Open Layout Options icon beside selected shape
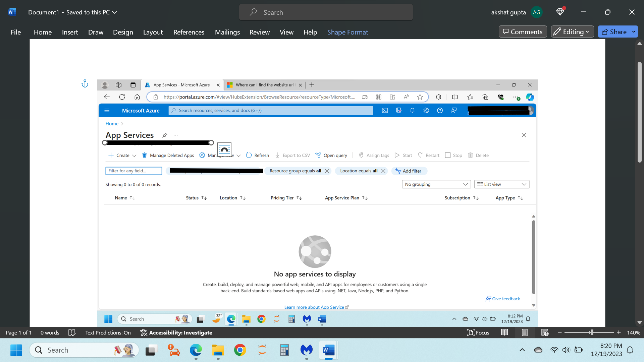Viewport: 644px width, 362px height. click(224, 149)
